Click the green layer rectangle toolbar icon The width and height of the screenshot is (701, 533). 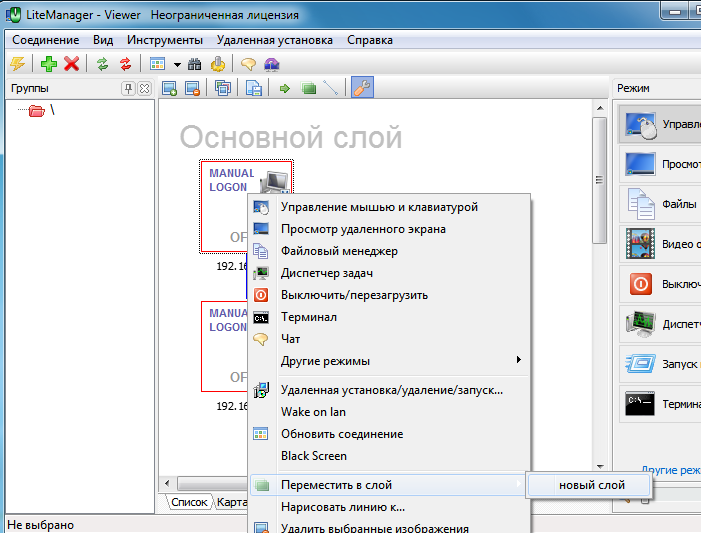click(x=308, y=88)
